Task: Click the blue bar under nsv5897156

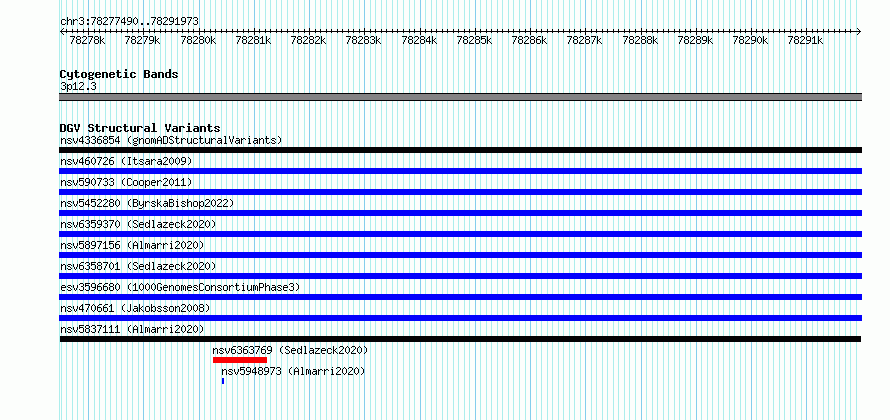Action: [x=460, y=255]
